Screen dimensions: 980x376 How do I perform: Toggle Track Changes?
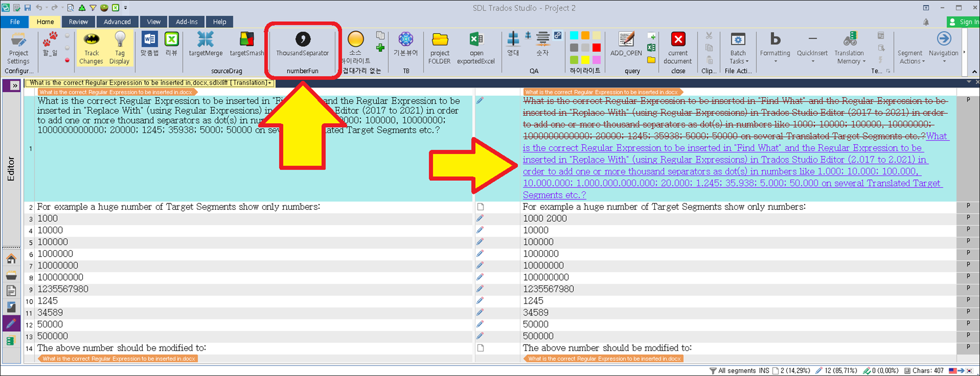tap(91, 48)
